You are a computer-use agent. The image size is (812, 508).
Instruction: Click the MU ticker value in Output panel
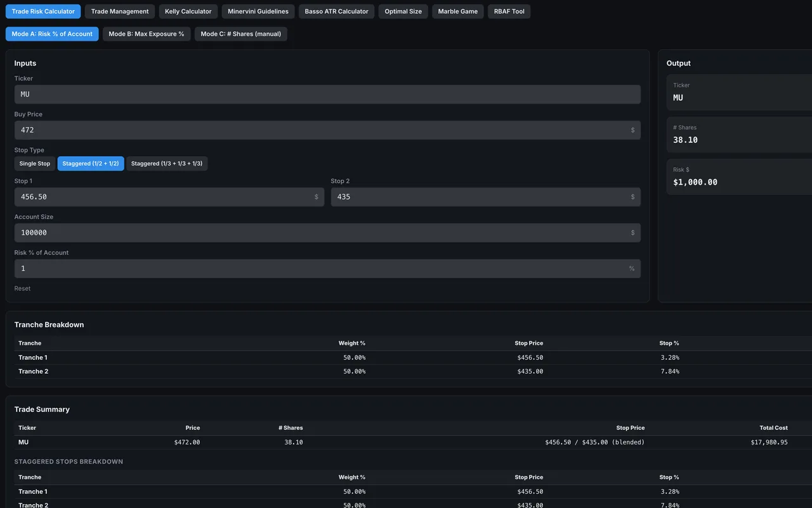[x=678, y=98]
